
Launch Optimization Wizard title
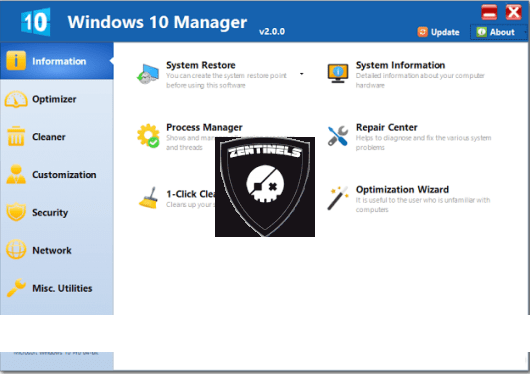click(402, 189)
